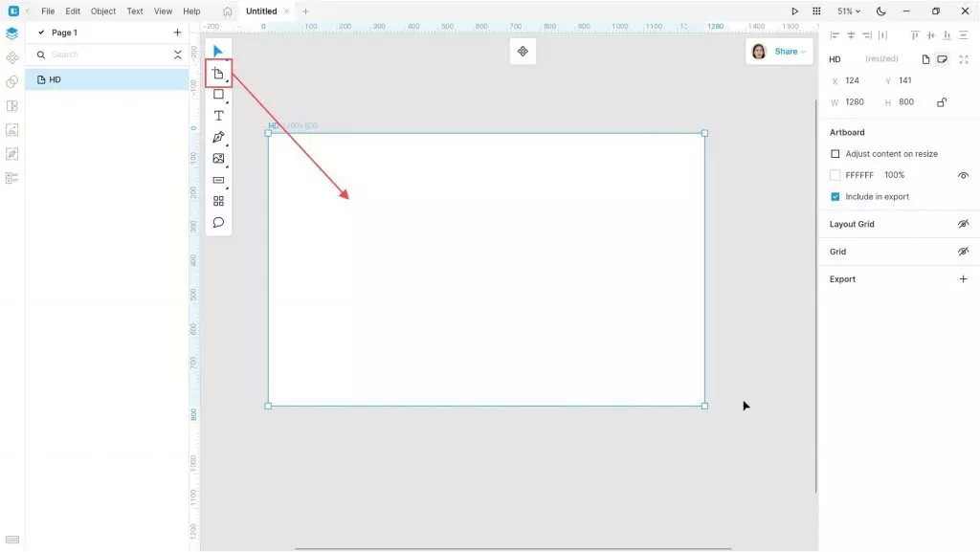Uncheck Include in export checkbox

click(x=835, y=197)
